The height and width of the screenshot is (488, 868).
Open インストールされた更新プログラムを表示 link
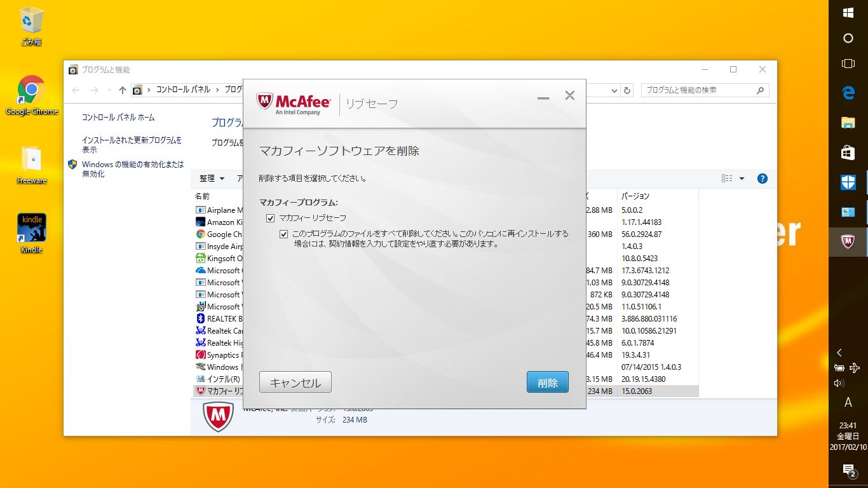click(132, 145)
